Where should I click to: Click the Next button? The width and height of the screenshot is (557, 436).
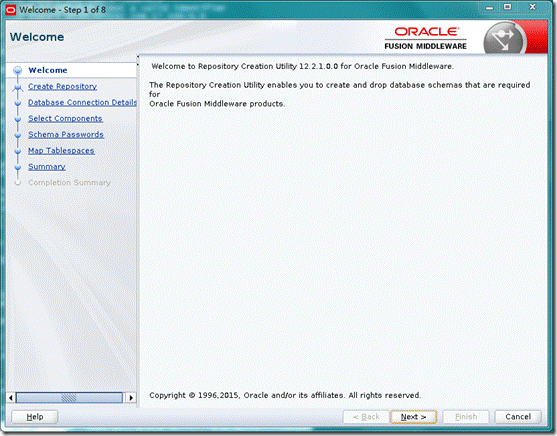(x=413, y=417)
